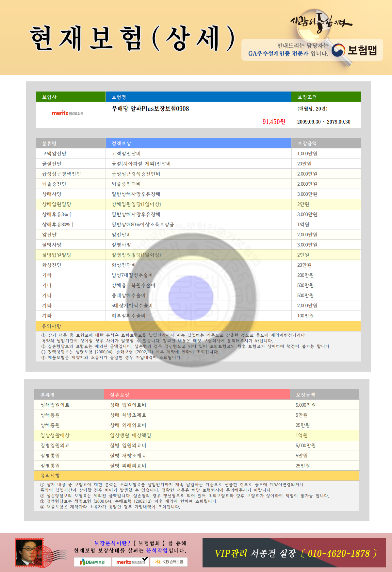Image resolution: width=392 pixels, height=572 pixels.
Task: Click the 현재보험(상세) page title
Action: pyautogui.click(x=132, y=39)
